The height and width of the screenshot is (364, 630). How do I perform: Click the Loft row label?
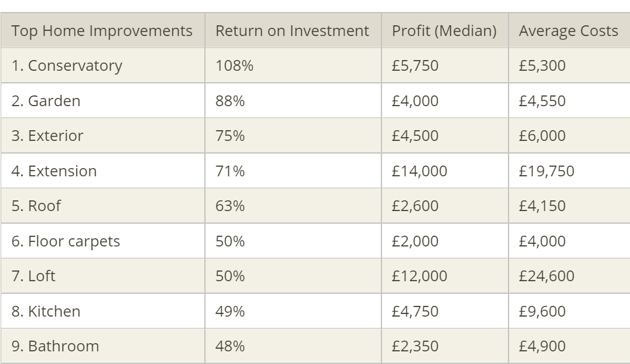click(x=34, y=276)
